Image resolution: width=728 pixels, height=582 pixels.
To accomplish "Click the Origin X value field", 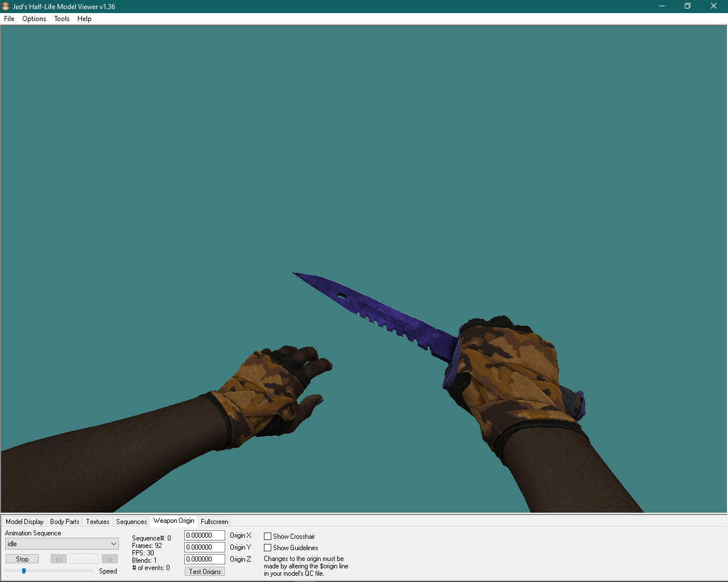I will coord(205,535).
